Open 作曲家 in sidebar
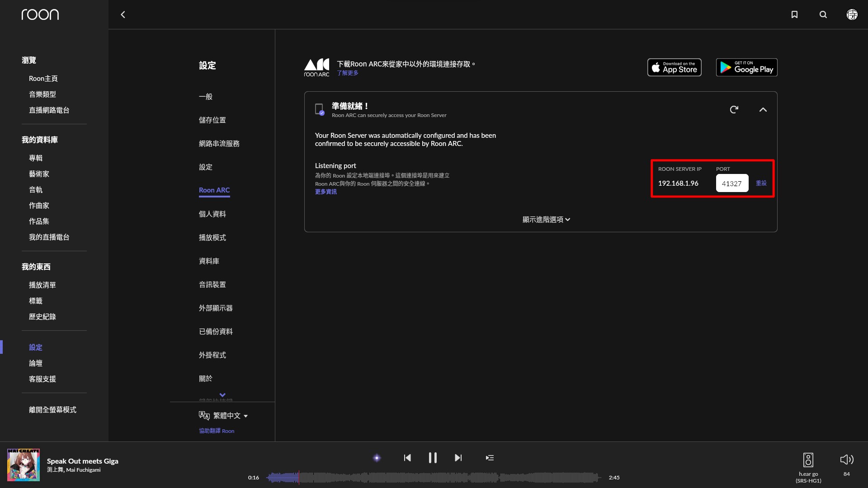The width and height of the screenshot is (868, 488). 39,205
